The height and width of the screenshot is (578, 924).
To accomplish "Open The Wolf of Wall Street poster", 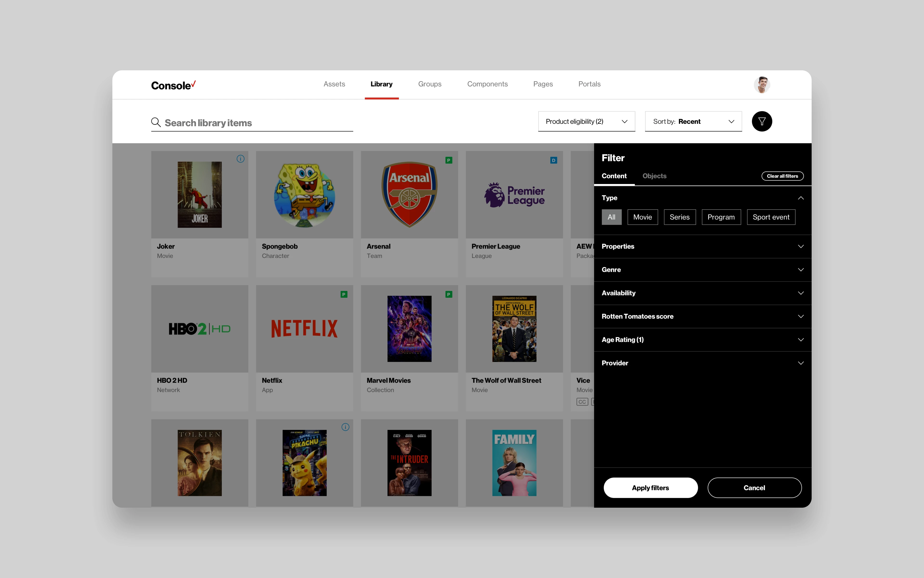I will coord(514,329).
